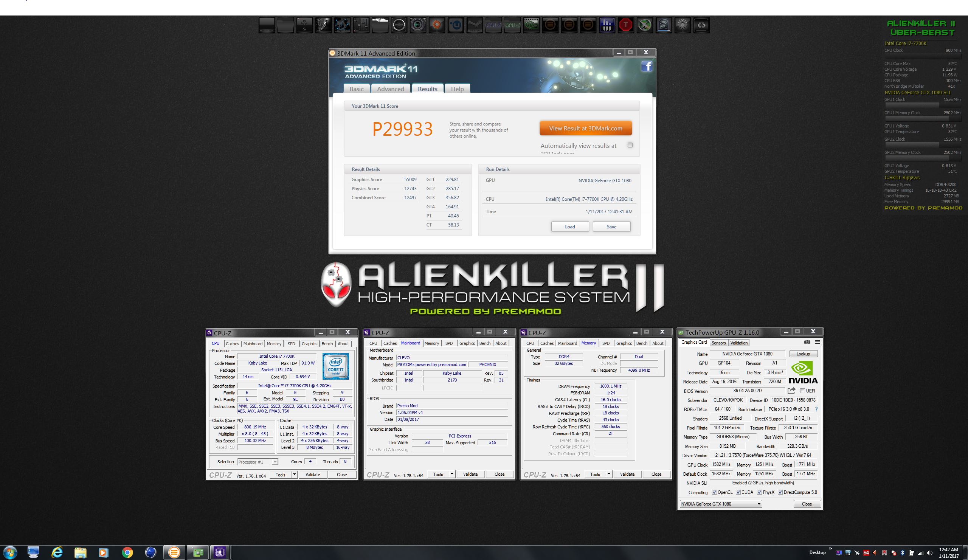Click View Result at 3DMark.com button
This screenshot has width=968, height=560.
[585, 128]
